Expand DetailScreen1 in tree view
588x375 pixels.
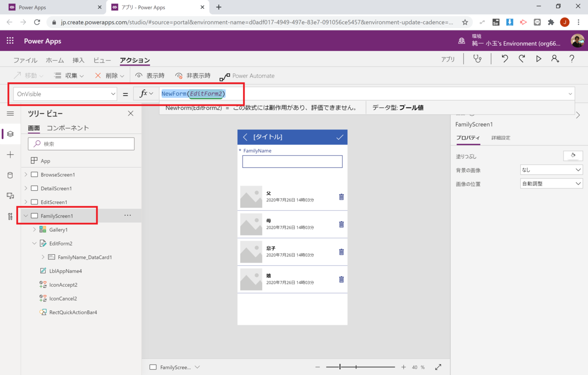tap(25, 188)
